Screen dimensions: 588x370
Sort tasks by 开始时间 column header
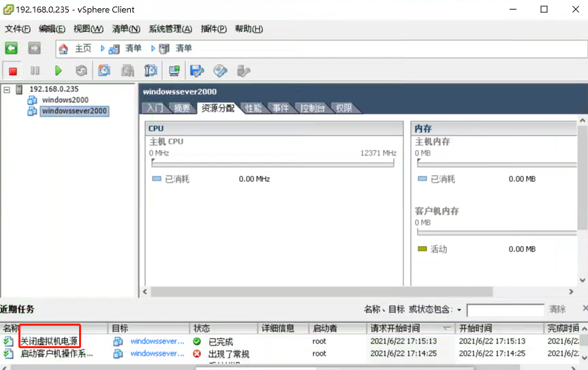pyautogui.click(x=499, y=328)
